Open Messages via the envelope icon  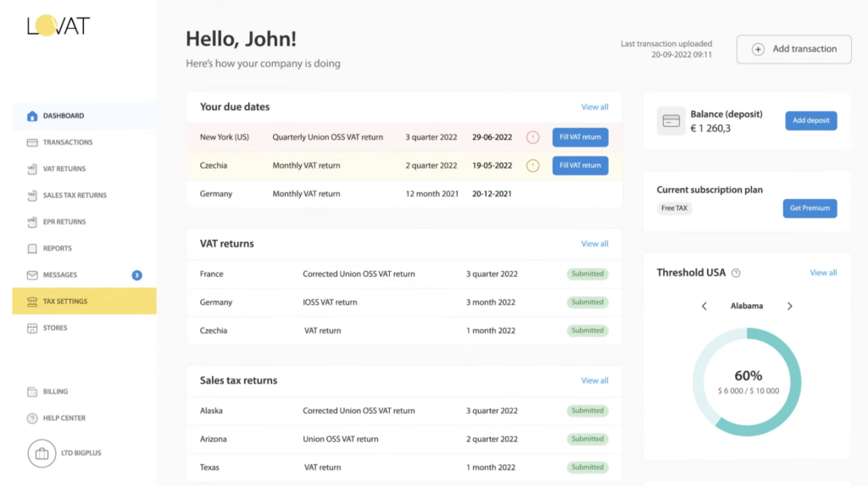[32, 274]
